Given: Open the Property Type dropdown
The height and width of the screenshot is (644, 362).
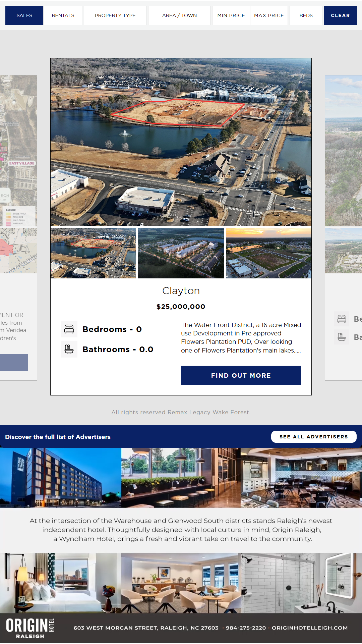Looking at the screenshot, I should (x=115, y=15).
